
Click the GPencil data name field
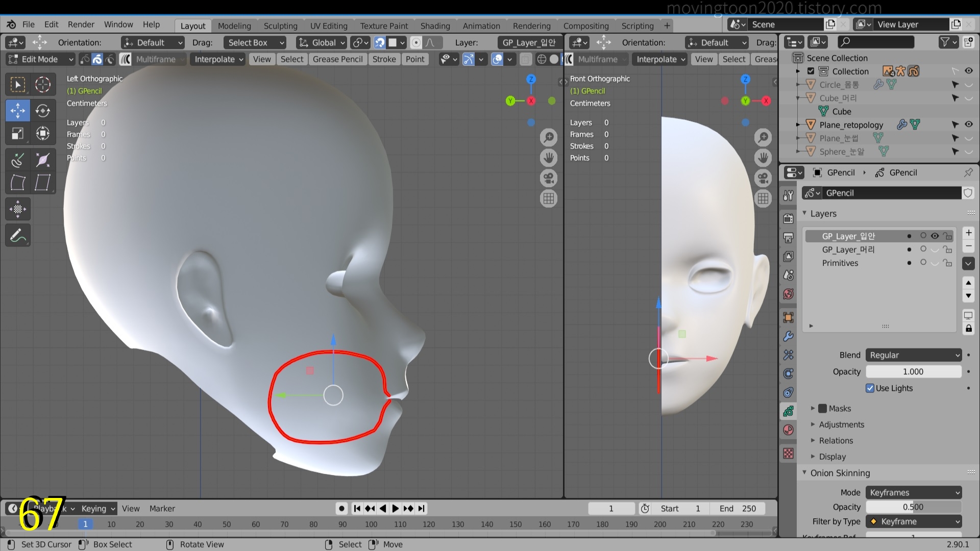click(x=892, y=193)
